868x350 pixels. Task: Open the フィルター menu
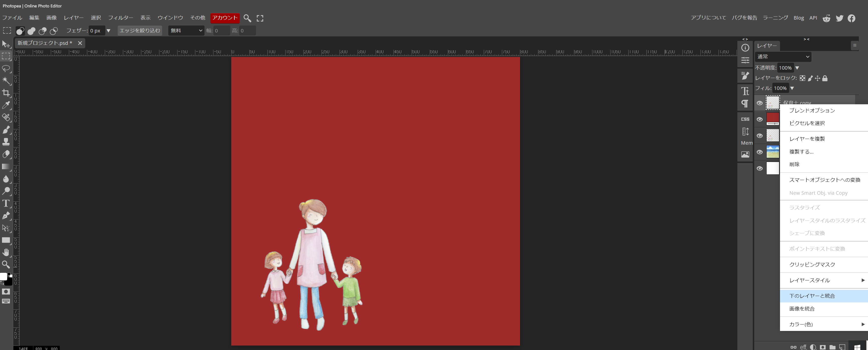[x=120, y=18]
